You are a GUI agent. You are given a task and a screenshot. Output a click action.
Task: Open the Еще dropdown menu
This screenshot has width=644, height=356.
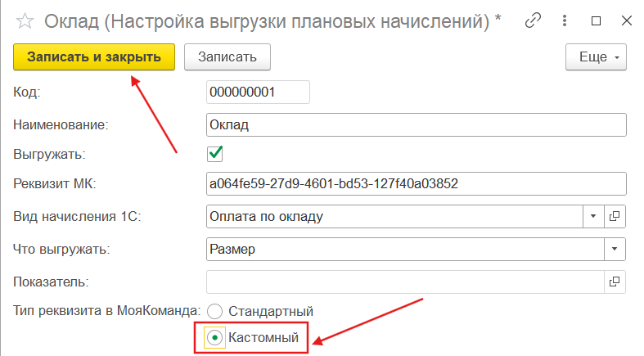tap(596, 56)
